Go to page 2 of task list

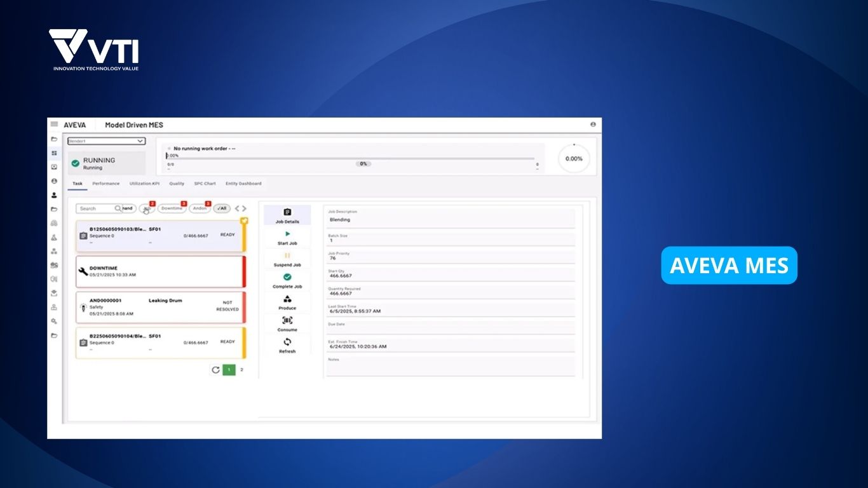pyautogui.click(x=241, y=370)
